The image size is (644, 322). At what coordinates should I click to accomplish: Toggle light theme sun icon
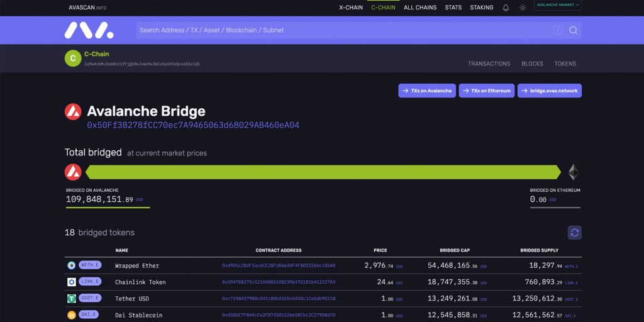tap(523, 8)
